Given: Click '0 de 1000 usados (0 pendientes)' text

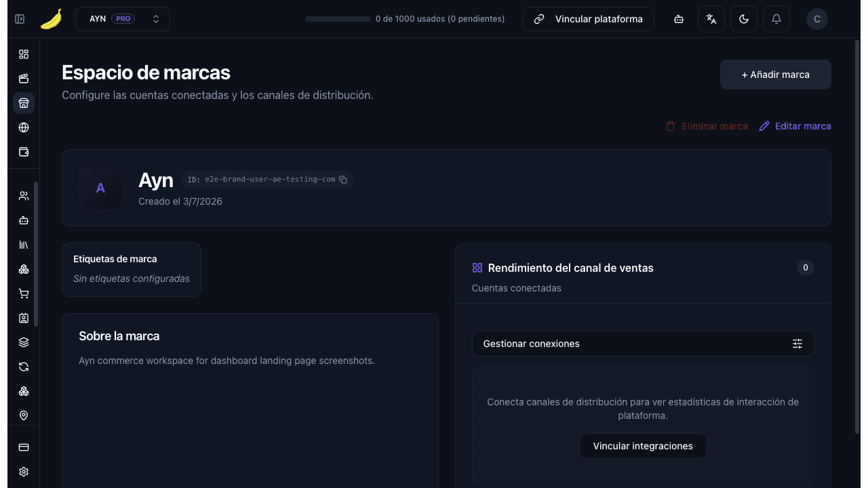Looking at the screenshot, I should 440,19.
